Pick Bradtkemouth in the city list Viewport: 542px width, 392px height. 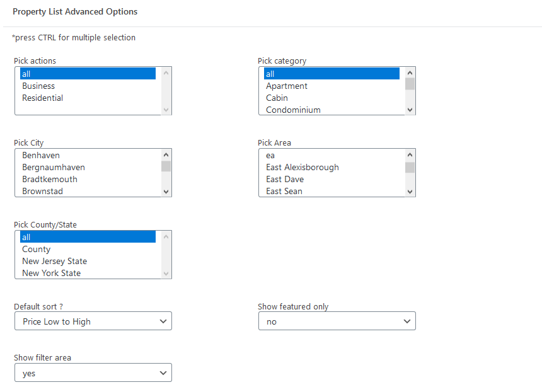click(88, 179)
